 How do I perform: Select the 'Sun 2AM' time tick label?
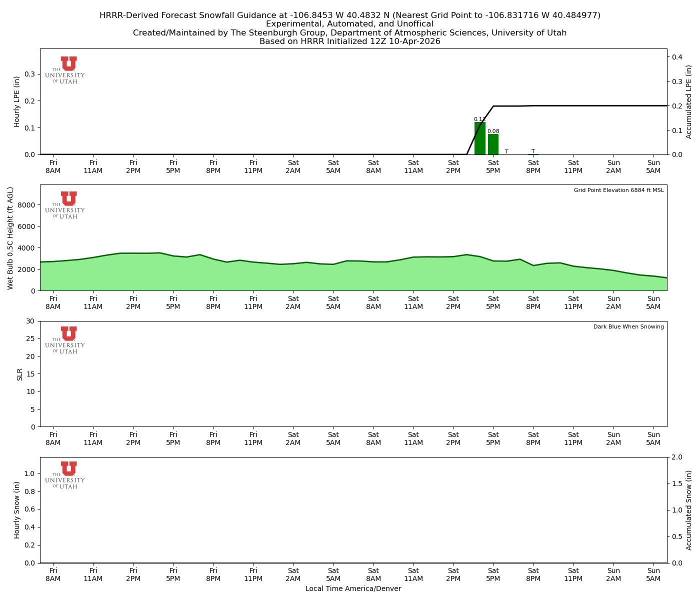(x=613, y=166)
